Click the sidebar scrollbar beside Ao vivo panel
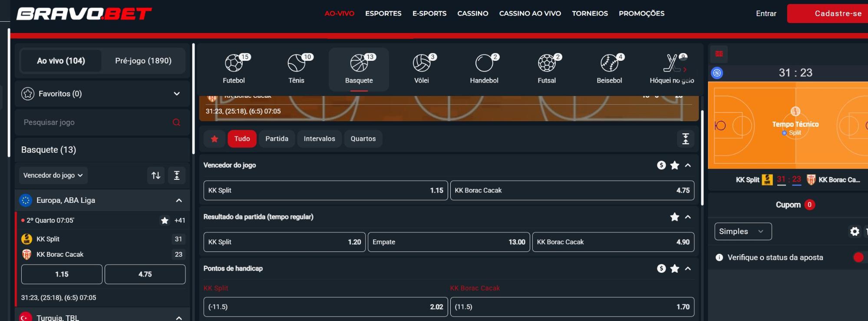868x321 pixels. [193, 99]
